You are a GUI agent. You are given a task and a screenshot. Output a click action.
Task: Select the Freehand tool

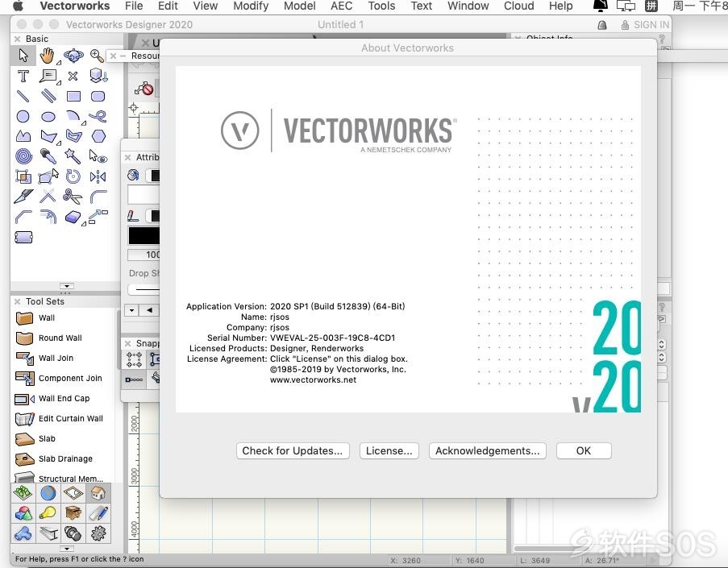tap(98, 116)
